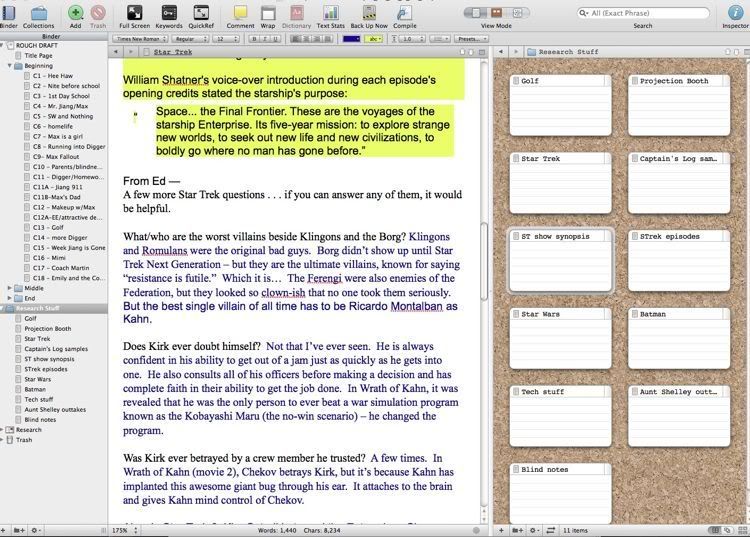Viewport: 750px width, 537px height.
Task: Expand the Middle folder in binder
Action: pos(10,288)
